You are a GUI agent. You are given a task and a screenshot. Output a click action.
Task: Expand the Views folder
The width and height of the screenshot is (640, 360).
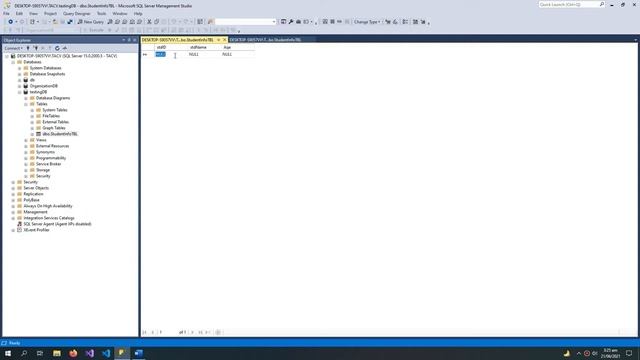[x=26, y=140]
